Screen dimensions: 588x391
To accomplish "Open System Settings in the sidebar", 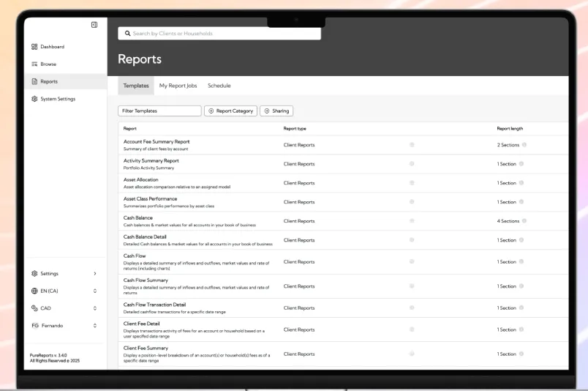I will tap(58, 99).
